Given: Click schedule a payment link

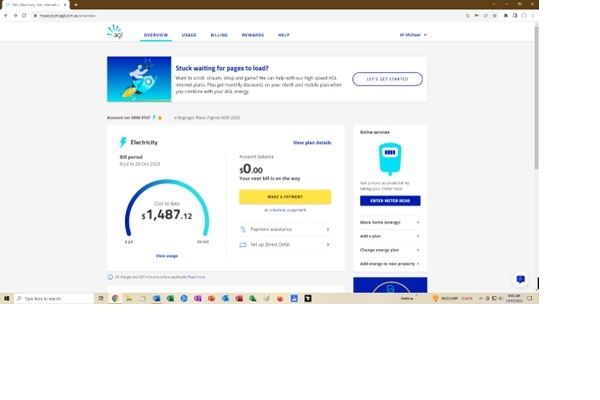Looking at the screenshot, I should (285, 210).
